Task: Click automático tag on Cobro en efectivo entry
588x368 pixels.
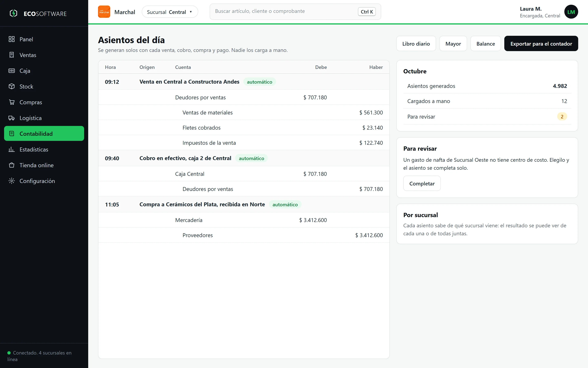Action: 251,158
